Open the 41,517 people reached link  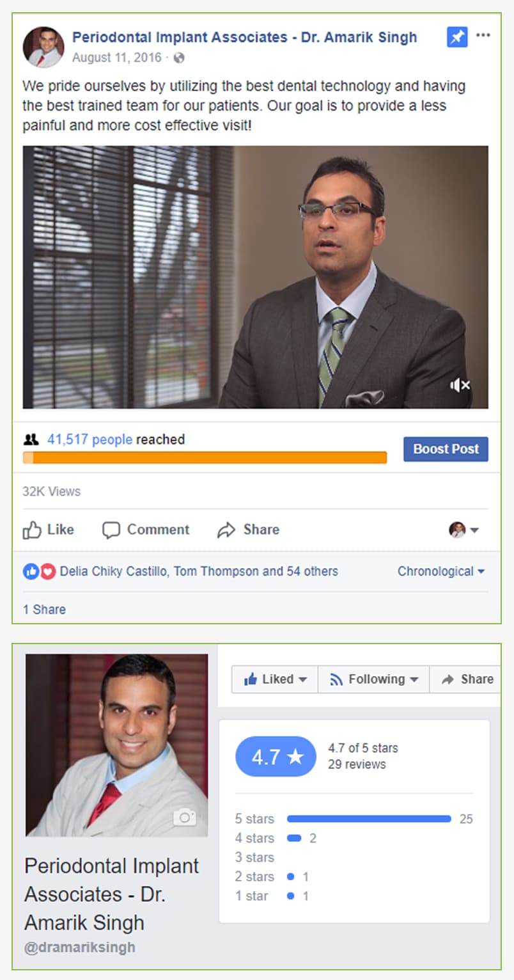pyautogui.click(x=90, y=439)
